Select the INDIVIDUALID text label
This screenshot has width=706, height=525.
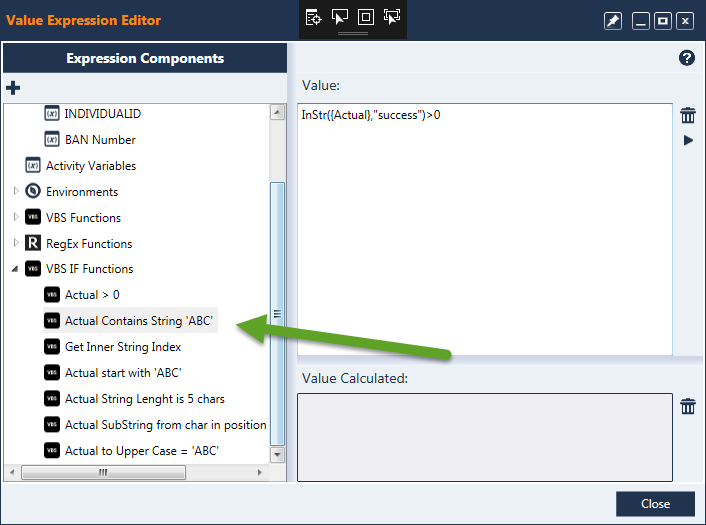[103, 114]
